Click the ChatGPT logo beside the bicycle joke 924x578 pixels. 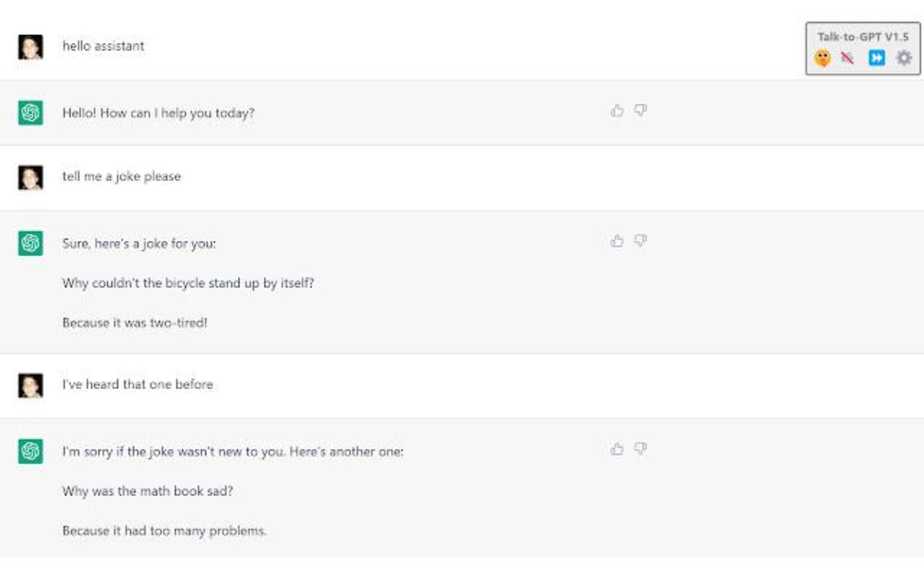[30, 243]
